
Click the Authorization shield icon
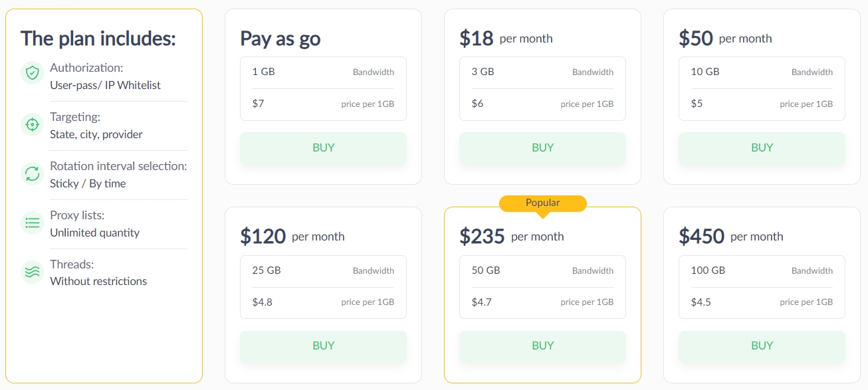32,72
